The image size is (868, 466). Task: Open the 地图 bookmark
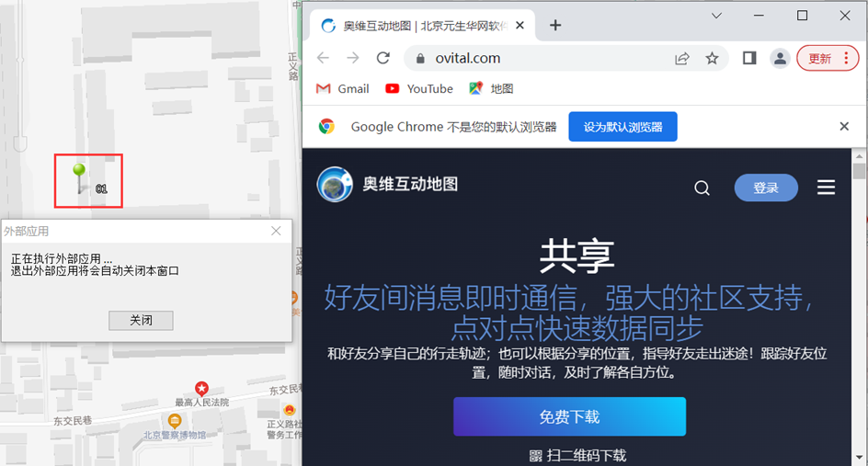click(x=491, y=88)
